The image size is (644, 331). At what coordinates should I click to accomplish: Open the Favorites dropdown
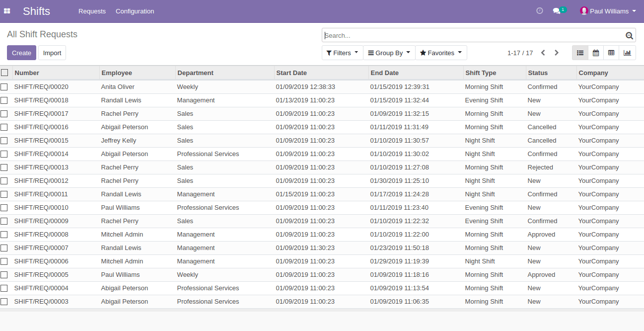[441, 53]
